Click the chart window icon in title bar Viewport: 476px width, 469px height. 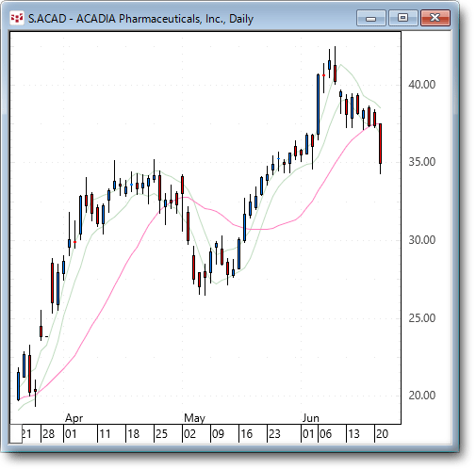pos(17,19)
